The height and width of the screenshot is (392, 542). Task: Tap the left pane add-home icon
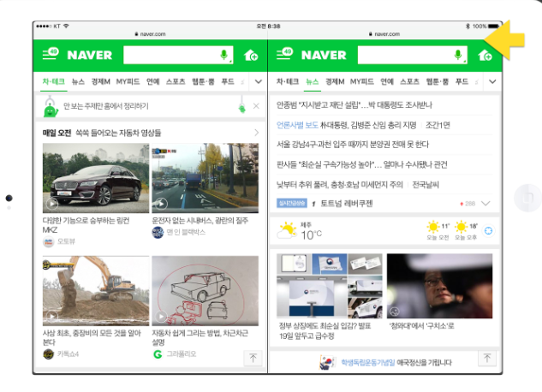click(251, 55)
